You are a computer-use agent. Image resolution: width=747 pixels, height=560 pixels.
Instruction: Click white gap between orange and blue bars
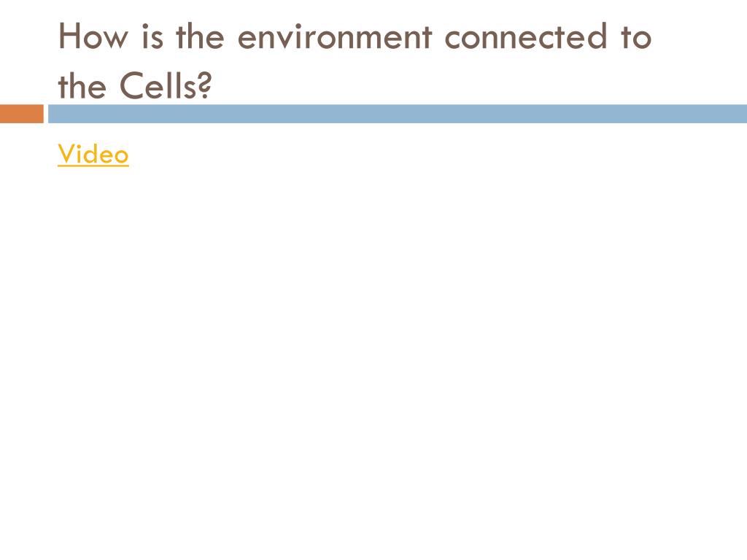pyautogui.click(x=46, y=114)
